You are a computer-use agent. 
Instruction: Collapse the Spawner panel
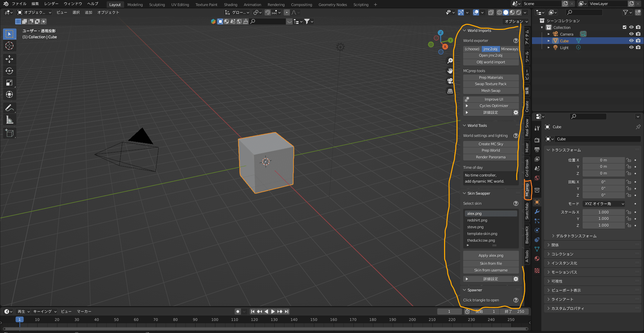pyautogui.click(x=465, y=290)
